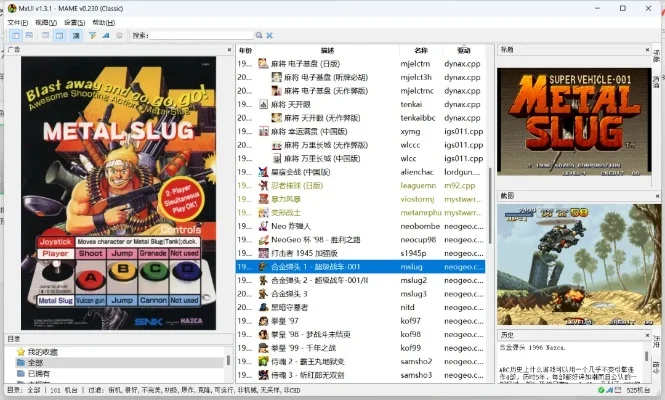
Task: Click the neobombe game row icon
Action: click(x=263, y=226)
